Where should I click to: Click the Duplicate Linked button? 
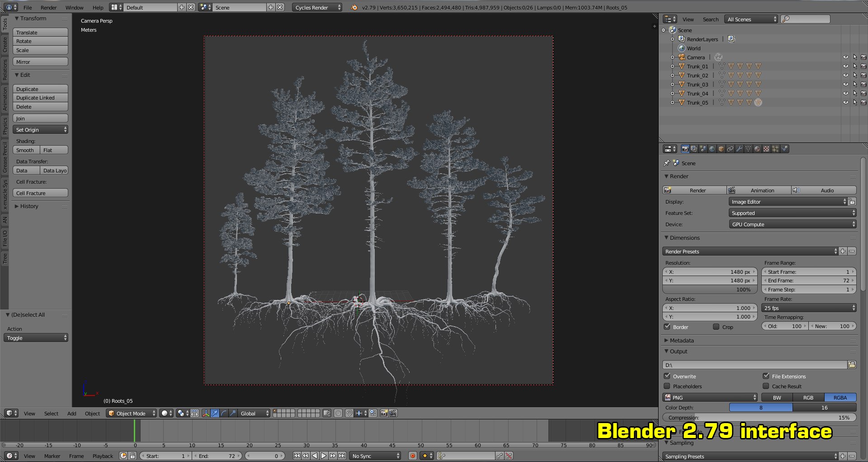point(41,98)
